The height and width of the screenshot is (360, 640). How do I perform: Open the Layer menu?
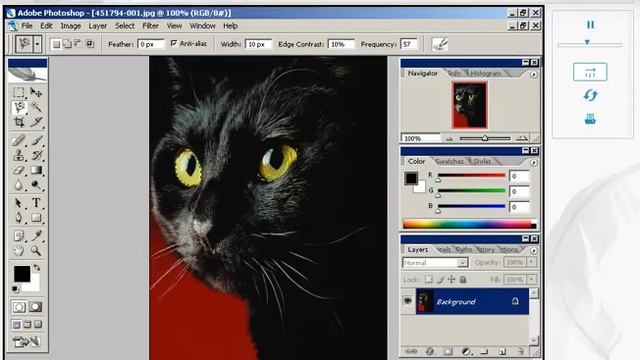[x=98, y=26]
